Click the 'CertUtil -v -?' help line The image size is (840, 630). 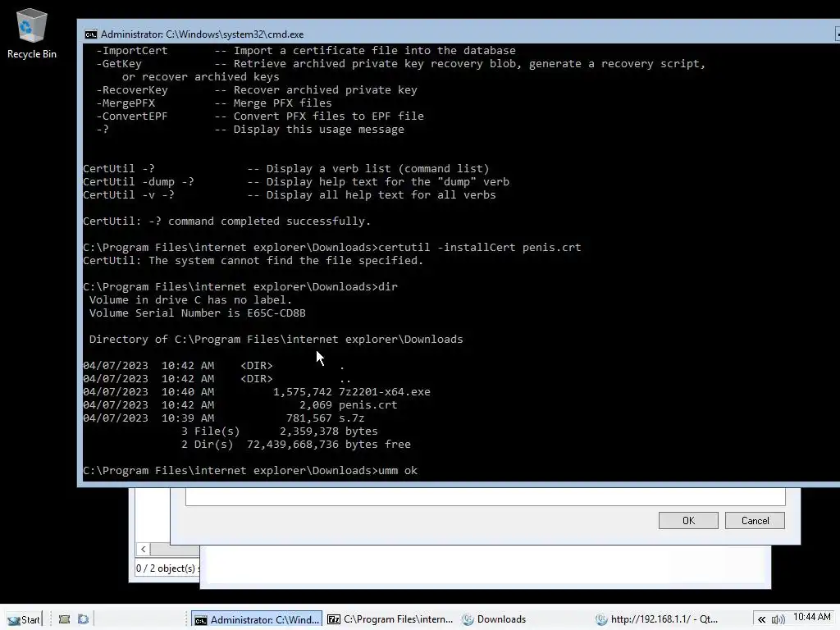tap(290, 195)
